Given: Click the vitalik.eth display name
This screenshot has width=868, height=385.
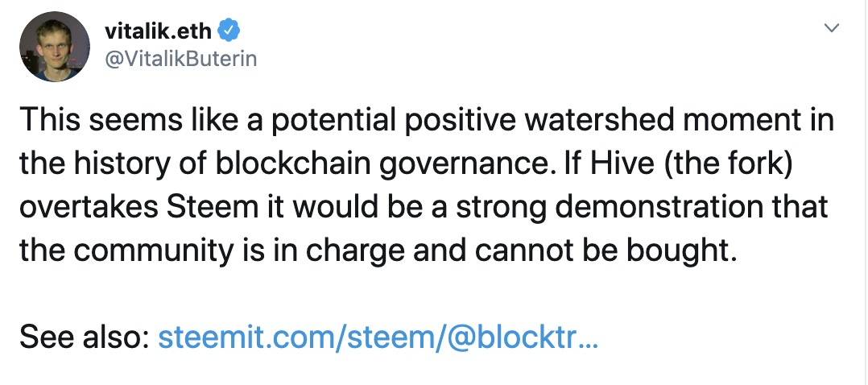Looking at the screenshot, I should (x=158, y=31).
